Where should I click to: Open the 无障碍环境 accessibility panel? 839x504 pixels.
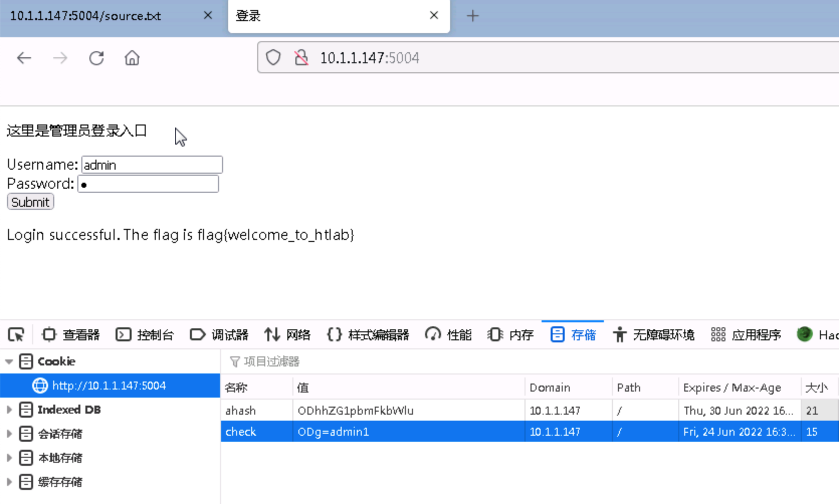(x=653, y=335)
